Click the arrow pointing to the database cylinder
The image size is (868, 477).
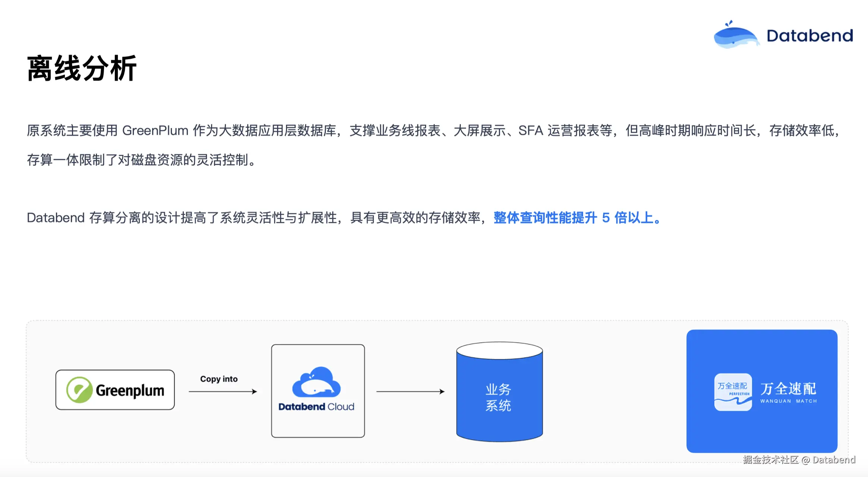pos(410,391)
